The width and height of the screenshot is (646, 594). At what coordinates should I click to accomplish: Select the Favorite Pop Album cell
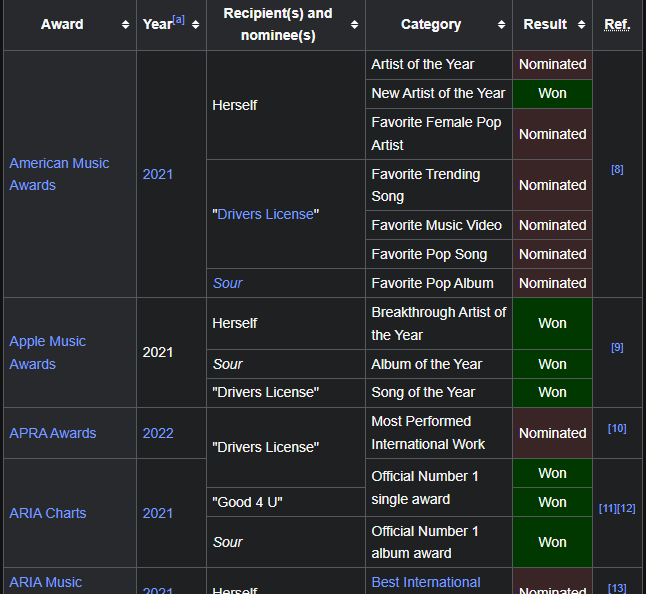[439, 283]
